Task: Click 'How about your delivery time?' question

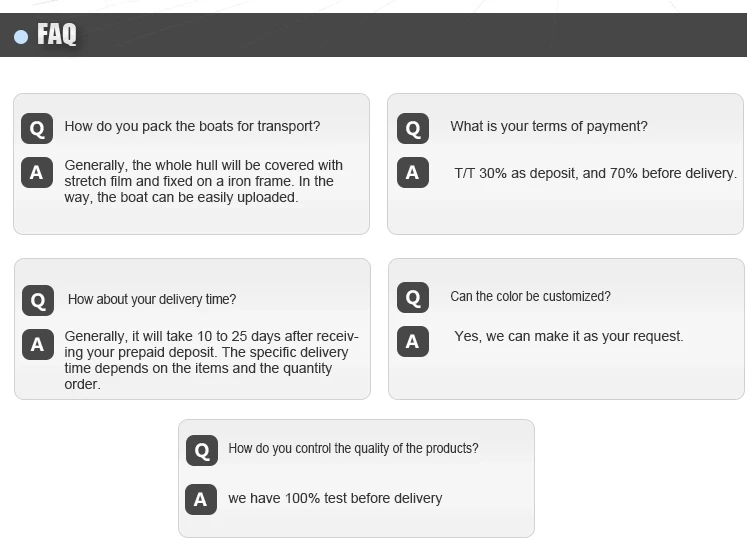Action: pyautogui.click(x=152, y=299)
